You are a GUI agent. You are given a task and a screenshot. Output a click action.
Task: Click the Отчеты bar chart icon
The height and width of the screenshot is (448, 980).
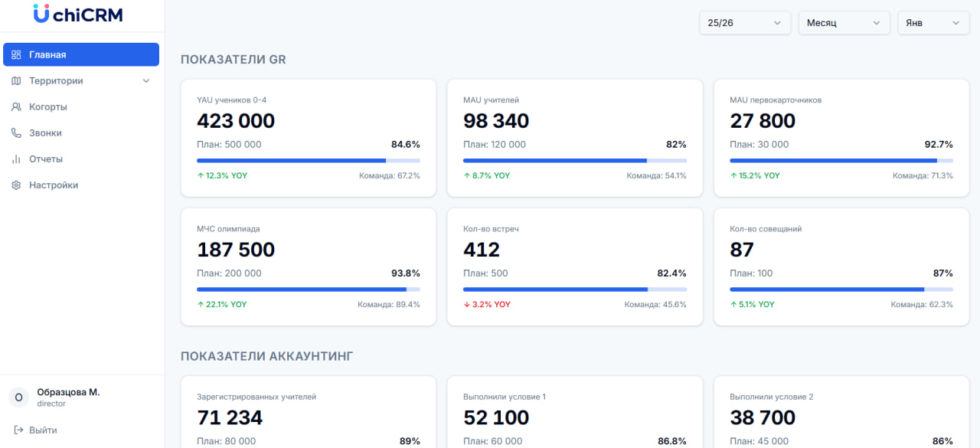click(x=16, y=159)
